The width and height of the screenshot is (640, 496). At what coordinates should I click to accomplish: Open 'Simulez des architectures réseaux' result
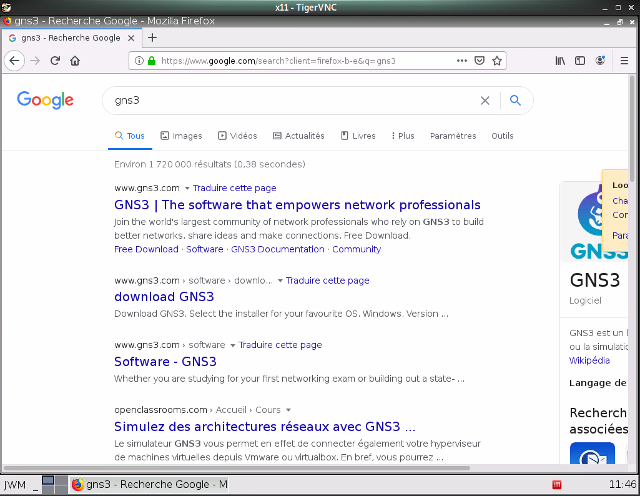coord(265,427)
